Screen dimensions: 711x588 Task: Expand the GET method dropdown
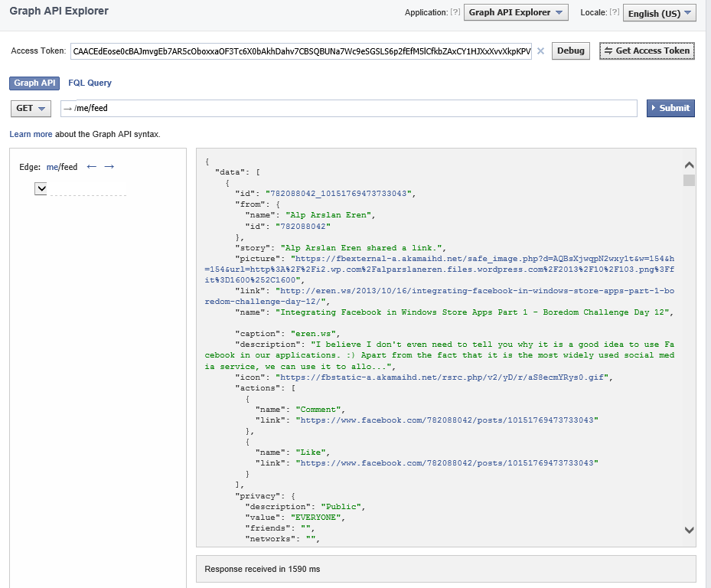coord(31,108)
